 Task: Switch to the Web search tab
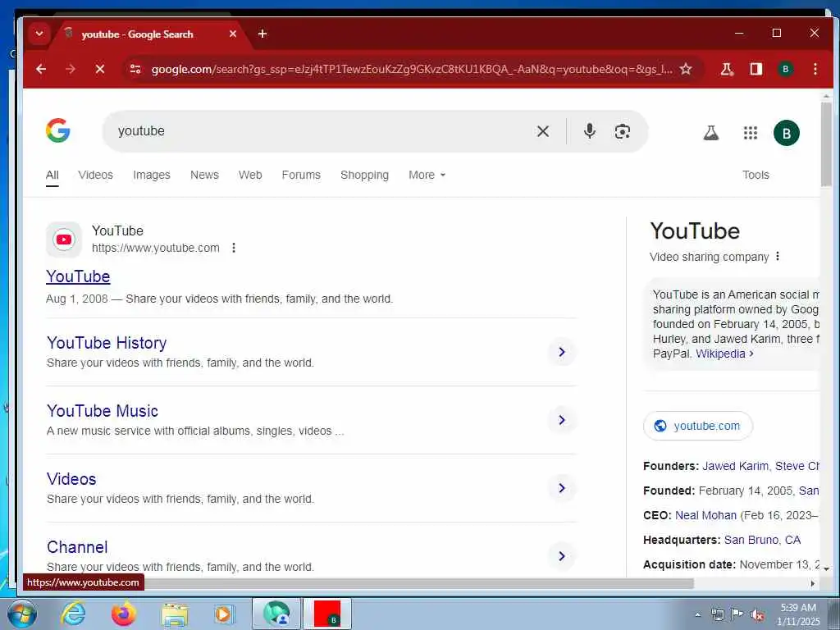click(x=250, y=175)
